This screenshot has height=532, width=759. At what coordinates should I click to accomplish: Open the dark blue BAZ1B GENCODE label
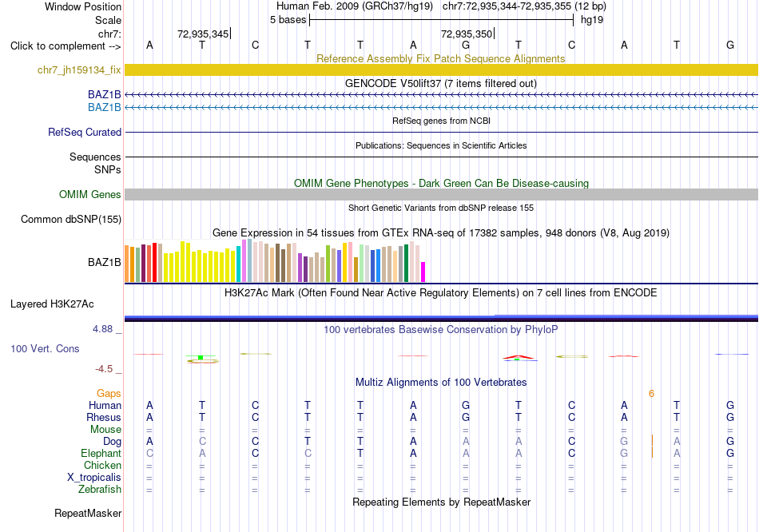coord(104,94)
